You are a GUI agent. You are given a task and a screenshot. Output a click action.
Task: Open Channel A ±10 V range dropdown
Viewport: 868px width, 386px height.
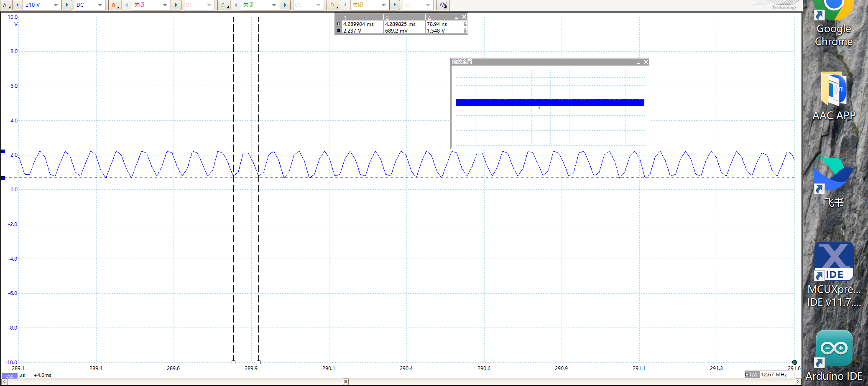point(42,5)
